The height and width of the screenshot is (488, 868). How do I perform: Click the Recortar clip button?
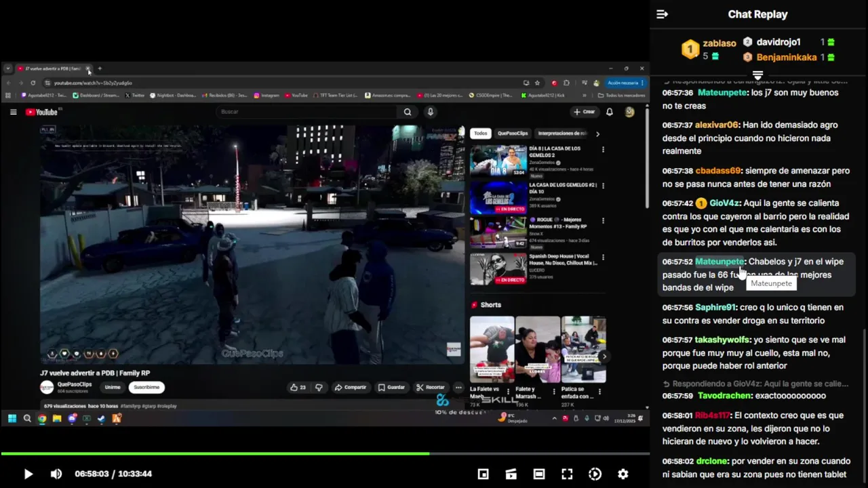(x=430, y=388)
